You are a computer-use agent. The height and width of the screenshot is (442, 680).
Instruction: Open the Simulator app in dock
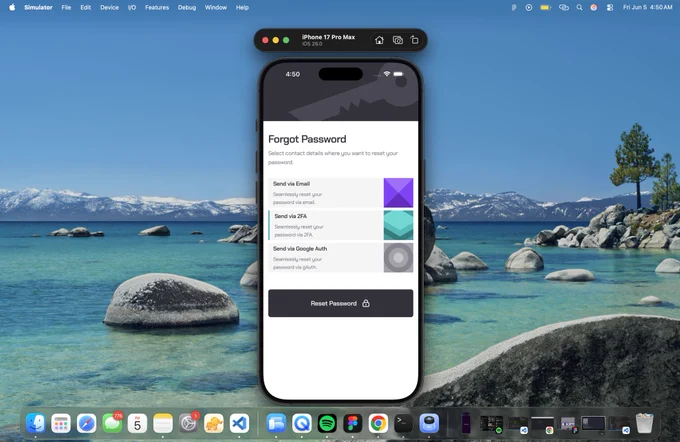(429, 423)
